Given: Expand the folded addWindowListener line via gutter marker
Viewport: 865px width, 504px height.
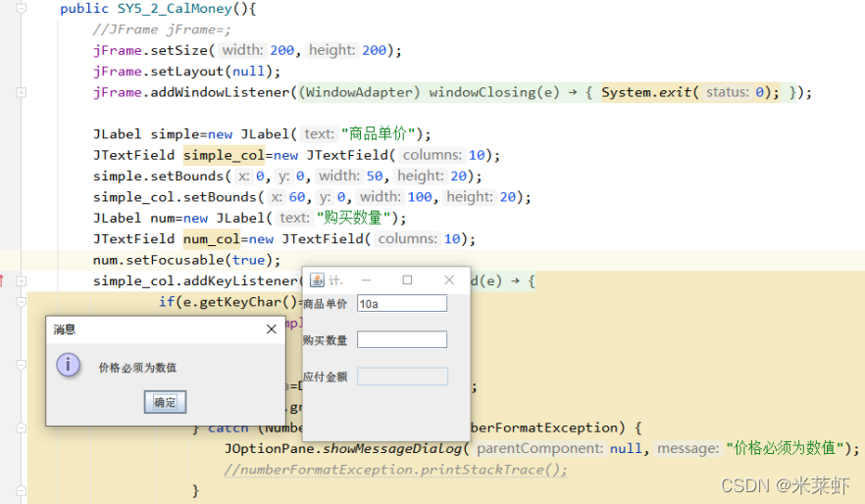Looking at the screenshot, I should (21, 92).
